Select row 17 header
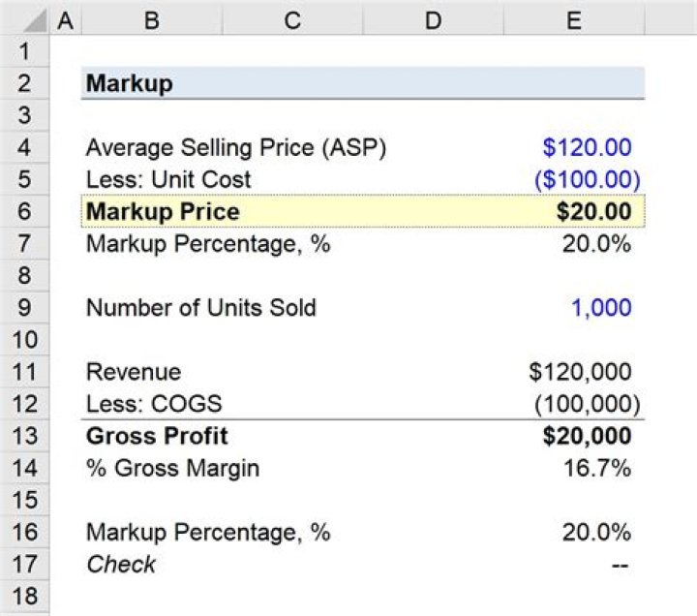 coord(24,564)
